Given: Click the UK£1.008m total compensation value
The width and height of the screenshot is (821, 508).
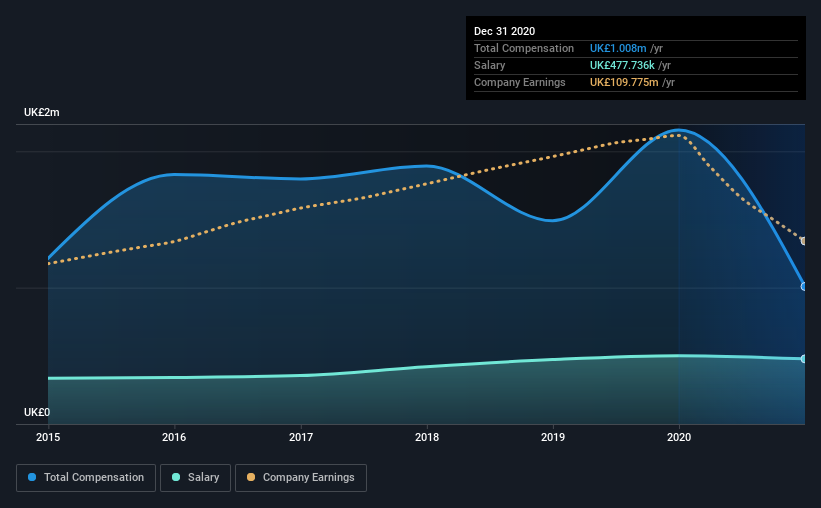Looking at the screenshot, I should pos(618,48).
